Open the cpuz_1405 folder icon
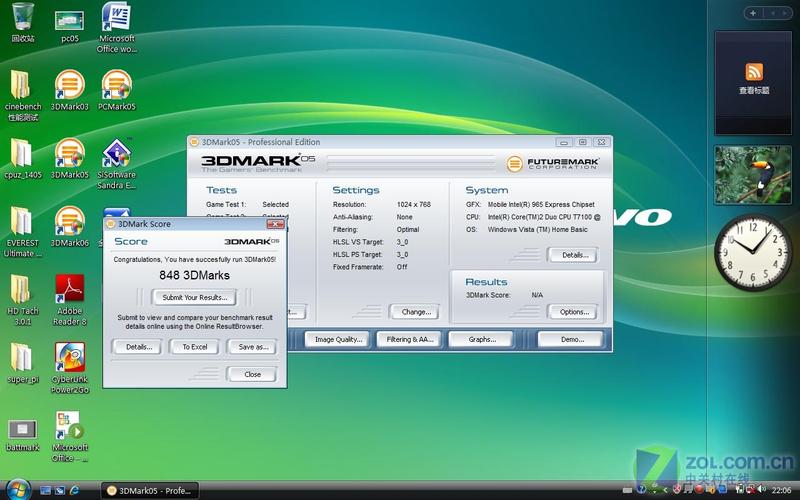Screen dimensions: 800x500 click(x=22, y=159)
